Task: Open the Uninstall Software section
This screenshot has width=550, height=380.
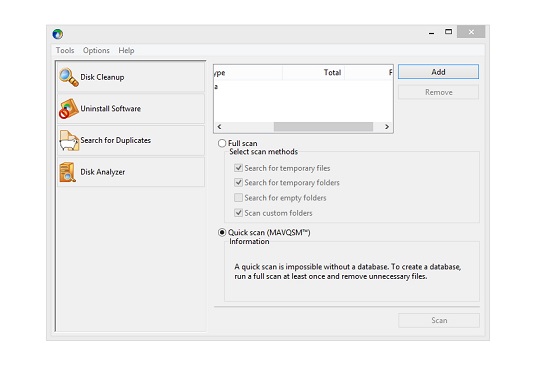Action: 131,109
